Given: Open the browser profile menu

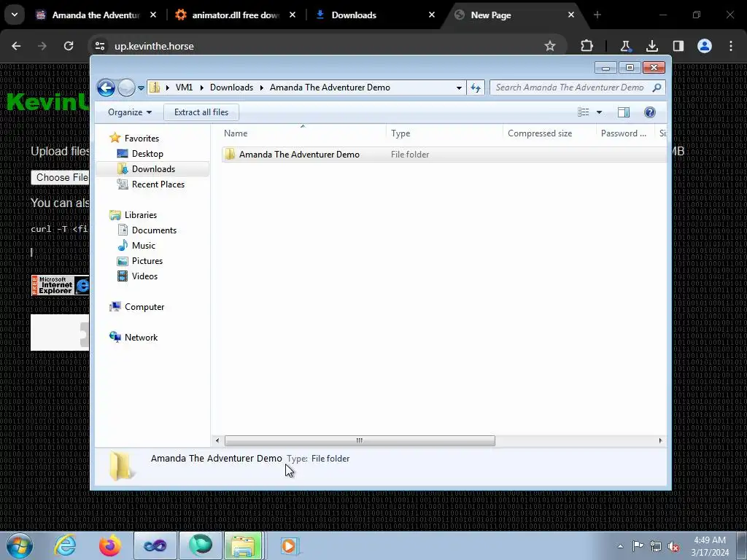Looking at the screenshot, I should coord(705,46).
